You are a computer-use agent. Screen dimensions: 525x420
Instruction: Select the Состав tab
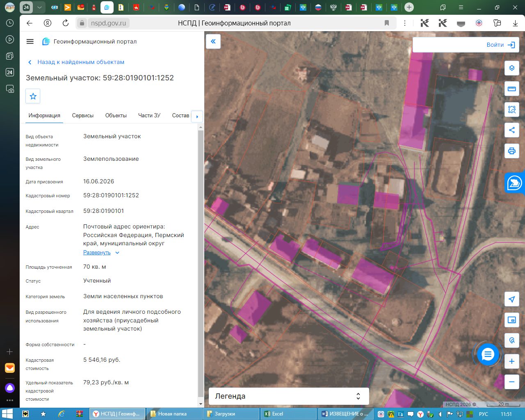[x=180, y=116]
